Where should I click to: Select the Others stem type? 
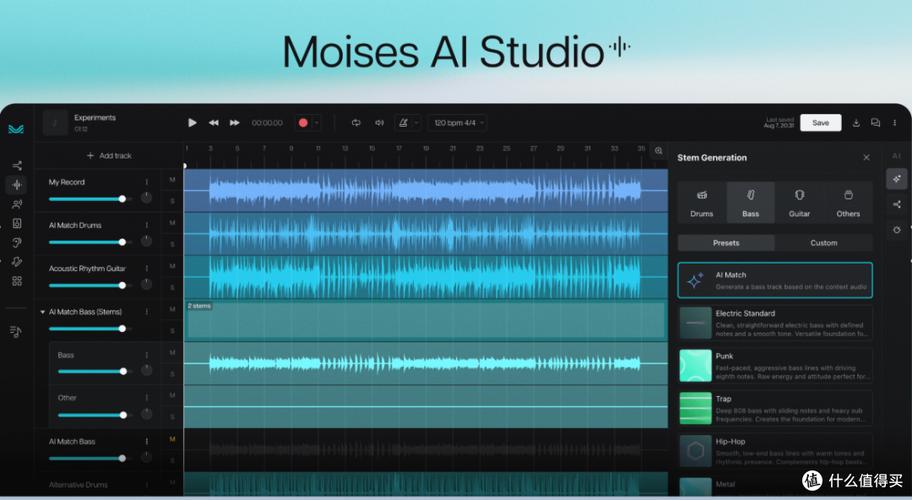[848, 202]
